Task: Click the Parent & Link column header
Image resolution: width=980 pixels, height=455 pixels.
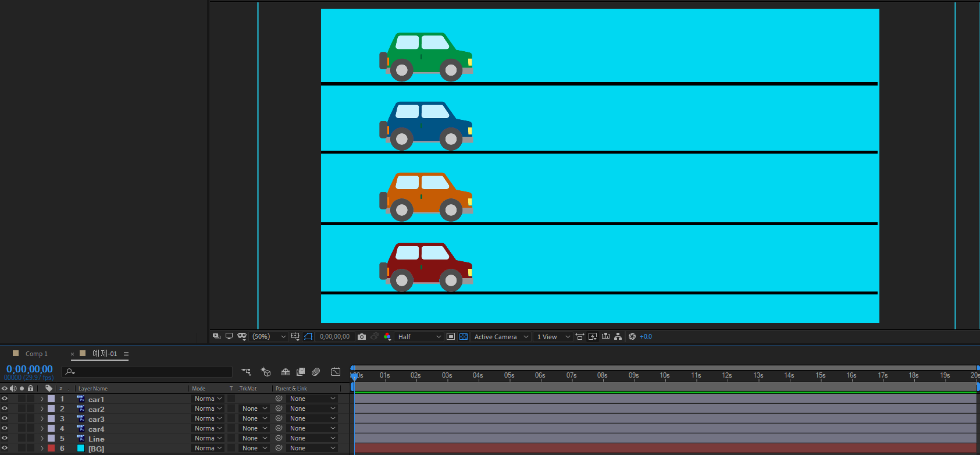Action: point(291,388)
